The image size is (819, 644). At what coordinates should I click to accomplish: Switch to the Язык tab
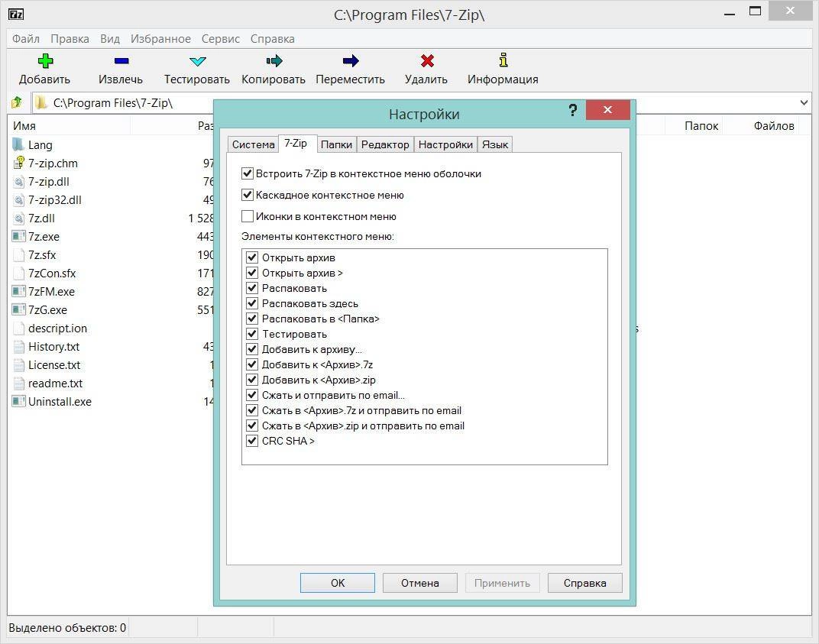pyautogui.click(x=494, y=144)
